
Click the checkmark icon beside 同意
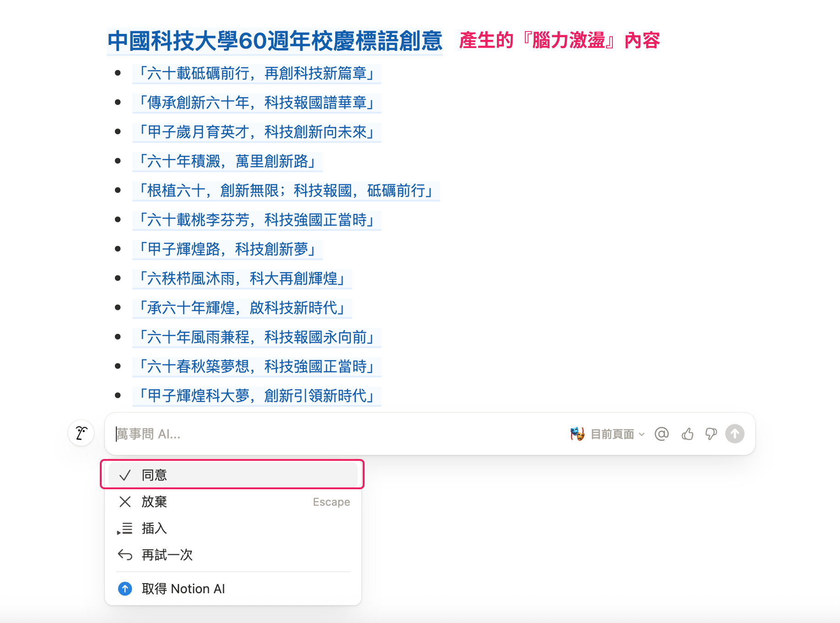[125, 475]
